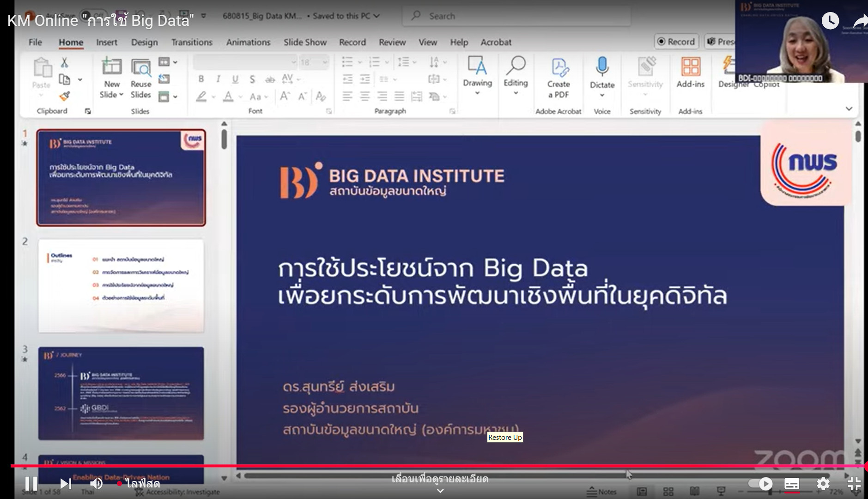This screenshot has height=499, width=868.
Task: Select the Format Painter brush icon
Action: click(64, 96)
